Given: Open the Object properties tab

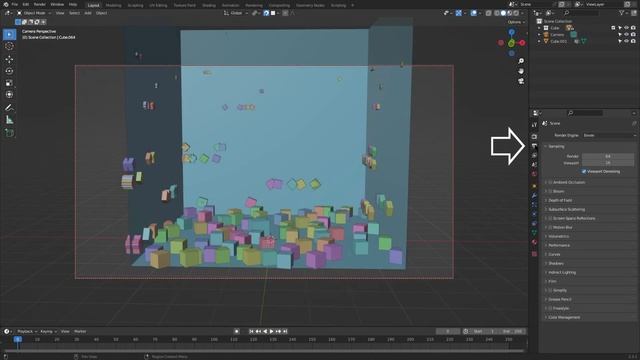Looking at the screenshot, I should pyautogui.click(x=534, y=186).
